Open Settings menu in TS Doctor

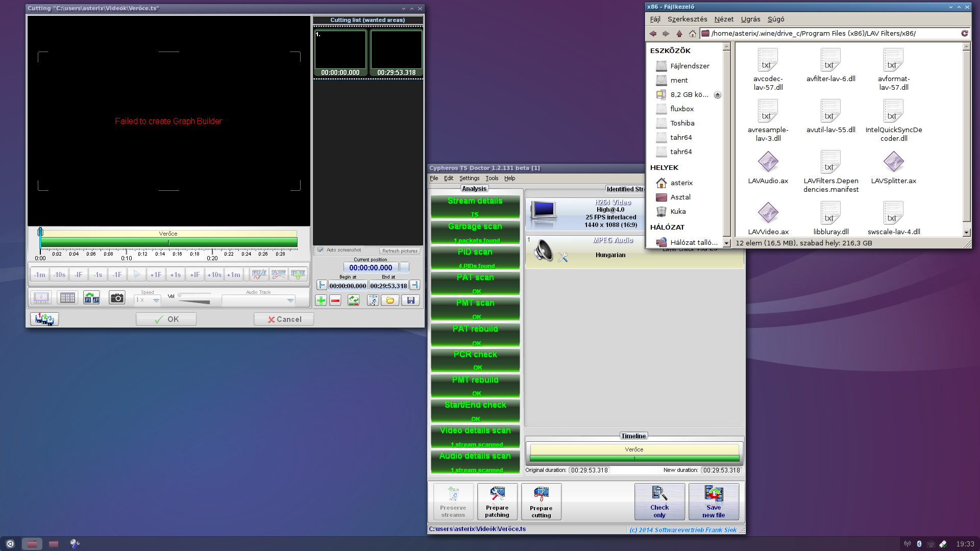[469, 178]
